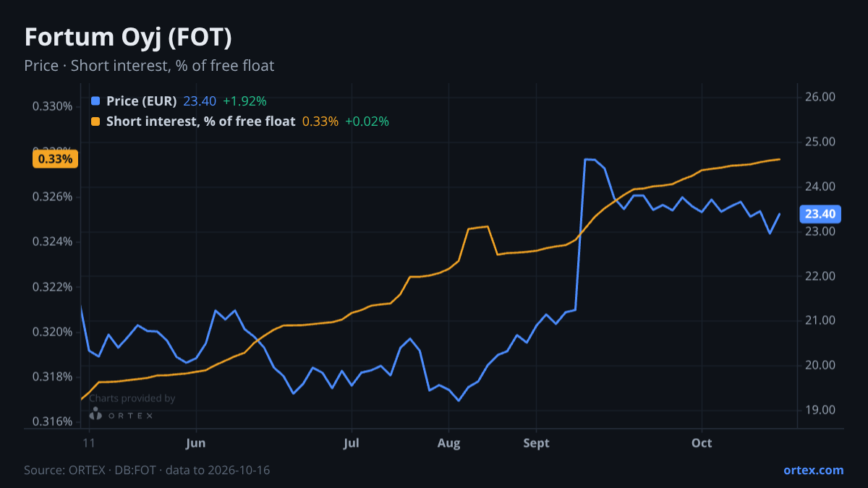868x488 pixels.
Task: Click the blue Price legend color square
Action: click(x=95, y=100)
